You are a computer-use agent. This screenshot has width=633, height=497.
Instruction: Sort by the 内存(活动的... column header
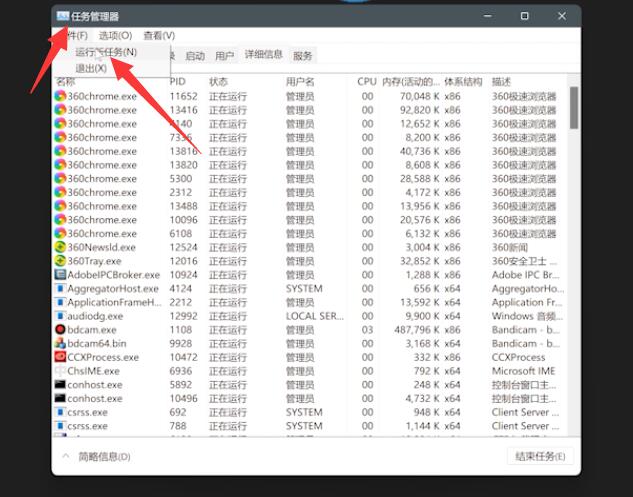[x=411, y=82]
